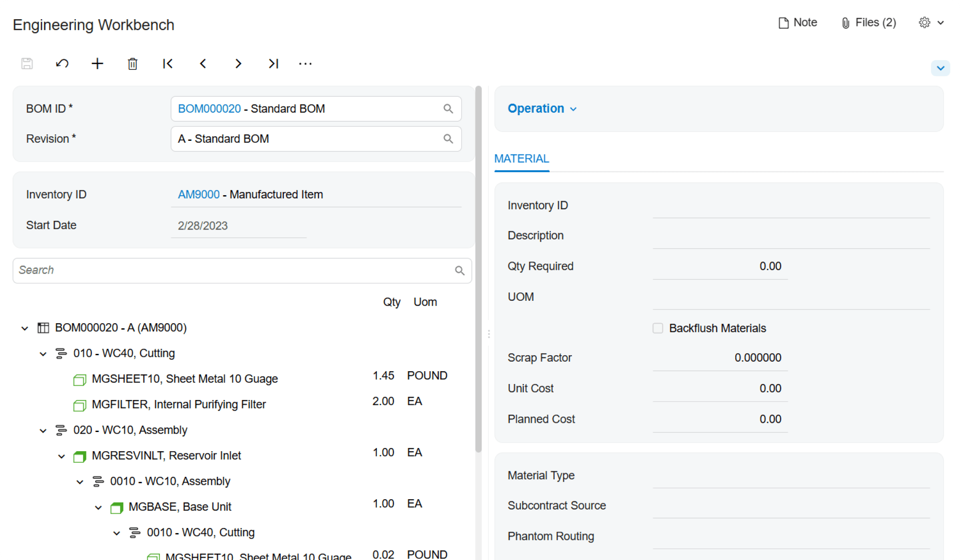Open the BOM000020 link
The width and height of the screenshot is (960, 560).
(x=208, y=108)
